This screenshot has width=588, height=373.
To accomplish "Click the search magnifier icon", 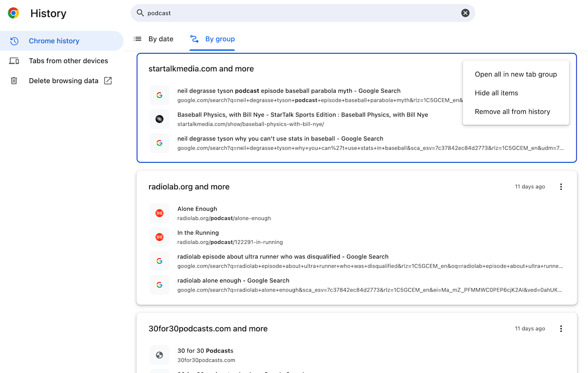I will [x=140, y=13].
